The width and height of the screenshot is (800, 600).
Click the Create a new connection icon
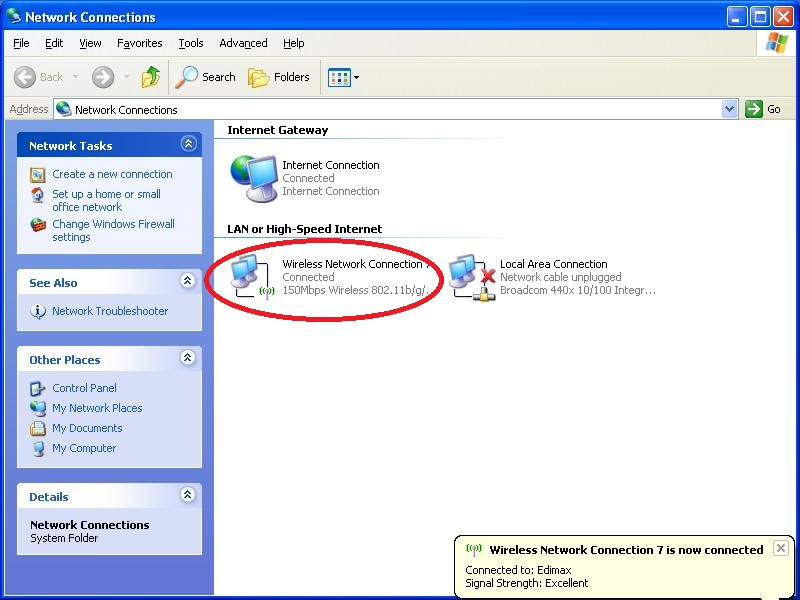pos(38,174)
